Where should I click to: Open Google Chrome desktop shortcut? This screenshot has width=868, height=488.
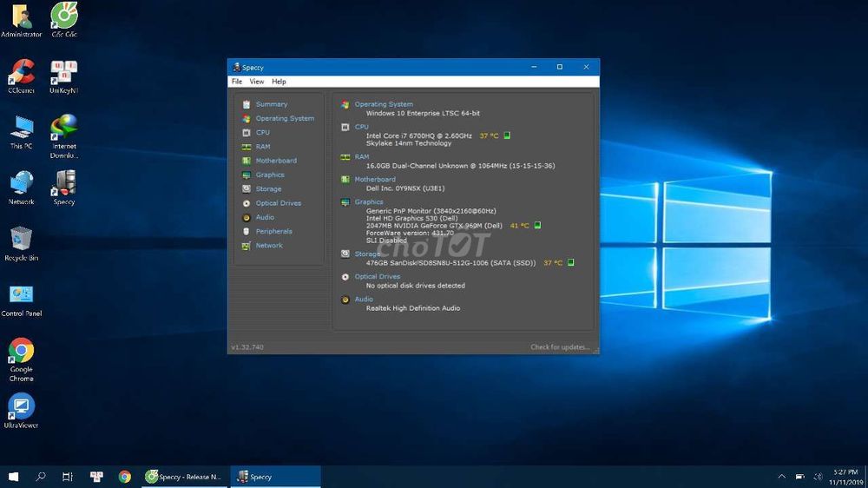tap(21, 360)
